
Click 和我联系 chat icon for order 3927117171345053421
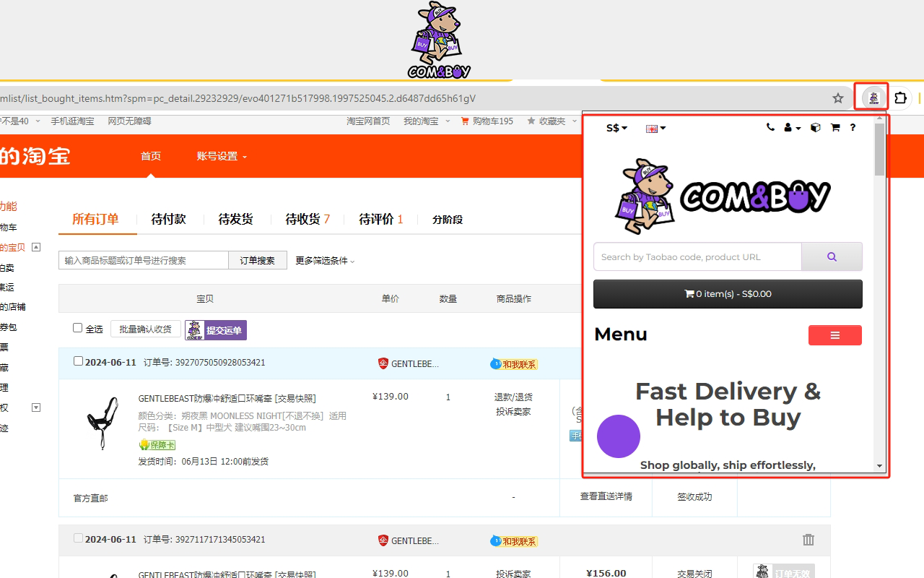(x=514, y=540)
